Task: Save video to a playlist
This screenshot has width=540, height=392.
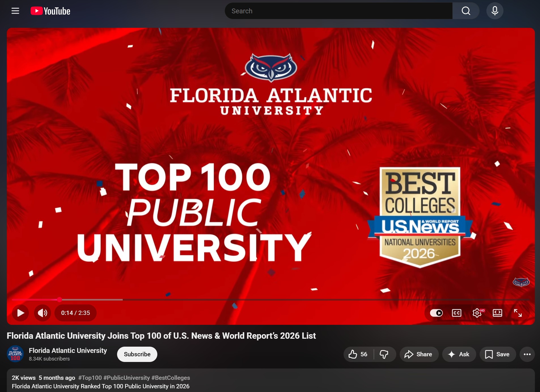Action: [497, 354]
